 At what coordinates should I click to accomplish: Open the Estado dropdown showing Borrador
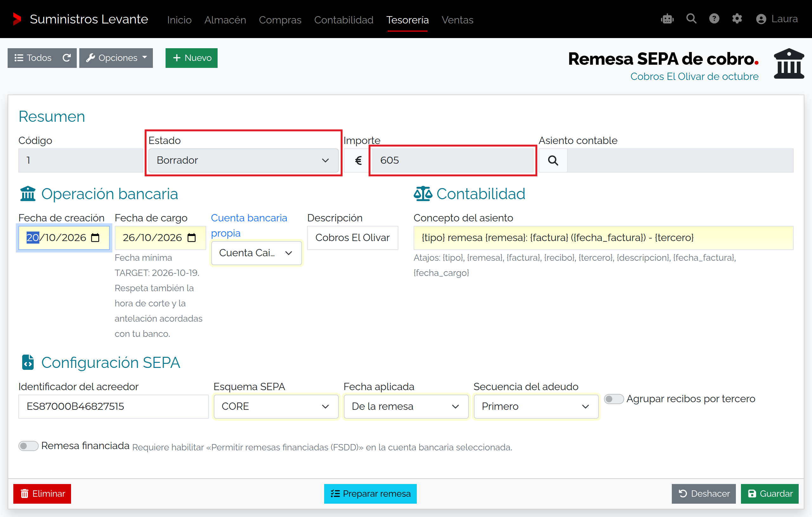point(244,160)
